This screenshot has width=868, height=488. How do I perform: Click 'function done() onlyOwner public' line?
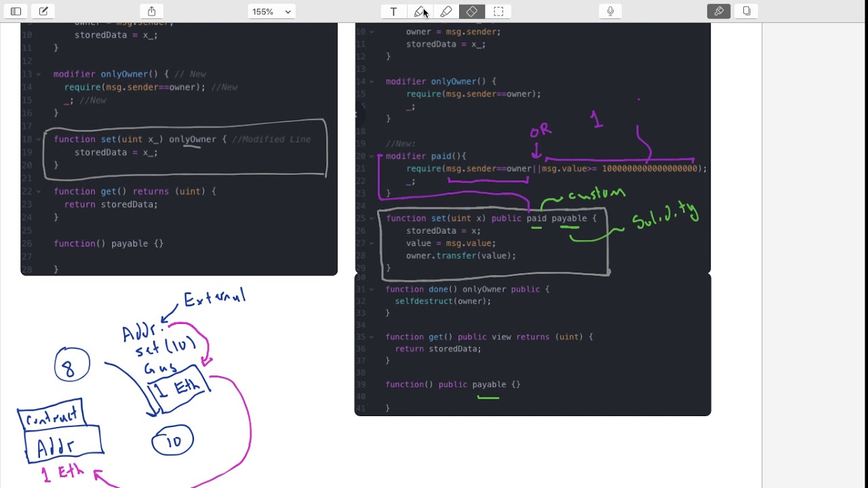point(468,289)
